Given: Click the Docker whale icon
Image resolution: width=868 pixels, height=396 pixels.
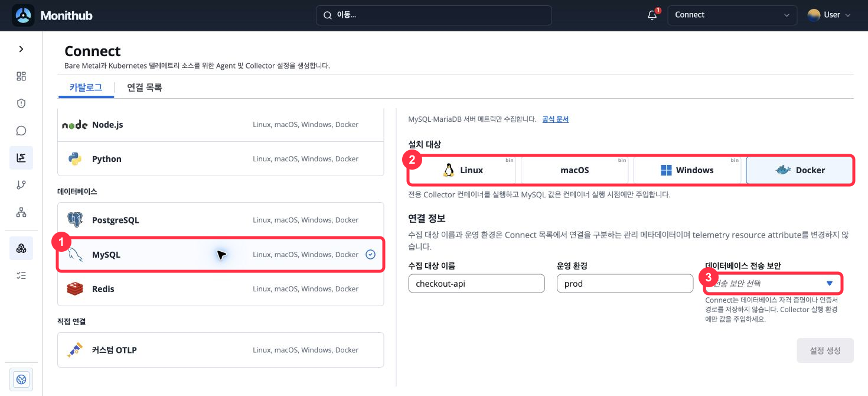Looking at the screenshot, I should click(x=782, y=170).
